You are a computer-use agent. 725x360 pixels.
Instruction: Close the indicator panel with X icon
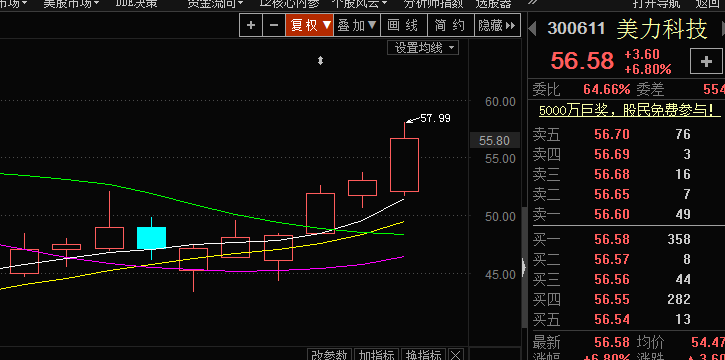point(455,354)
